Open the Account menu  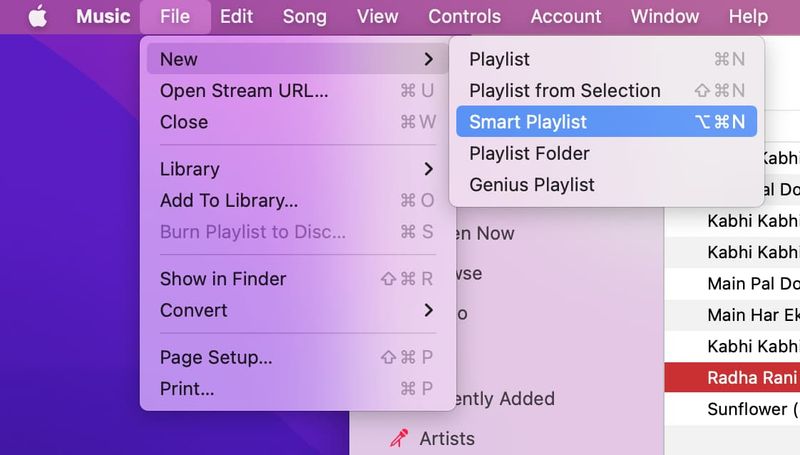point(566,16)
